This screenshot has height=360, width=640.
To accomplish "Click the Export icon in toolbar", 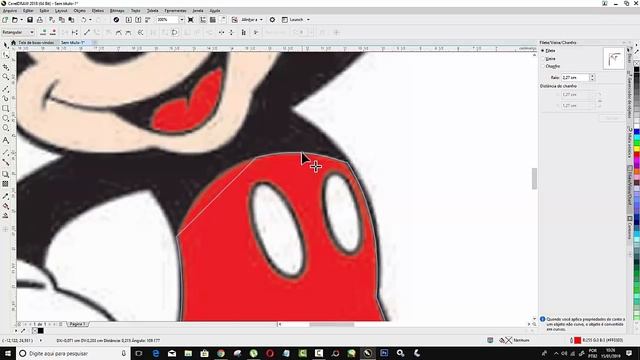I will click(138, 20).
